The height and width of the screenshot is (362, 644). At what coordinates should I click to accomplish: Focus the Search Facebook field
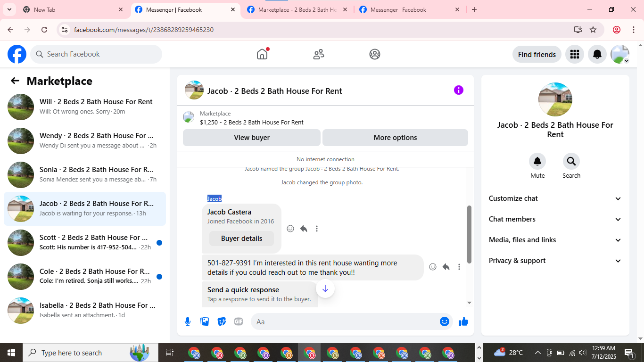[96, 54]
